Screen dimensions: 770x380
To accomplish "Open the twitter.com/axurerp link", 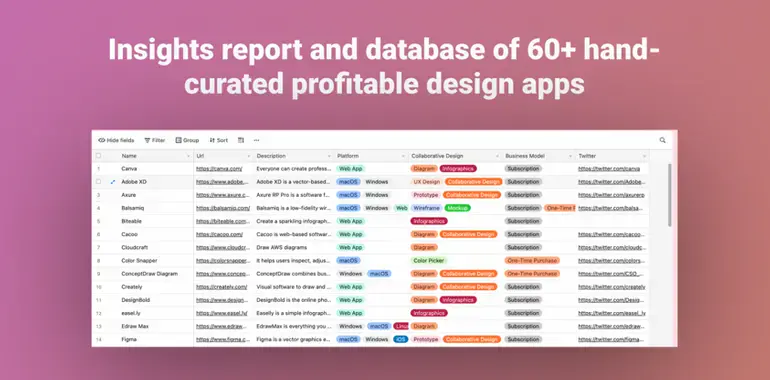I will click(x=611, y=195).
